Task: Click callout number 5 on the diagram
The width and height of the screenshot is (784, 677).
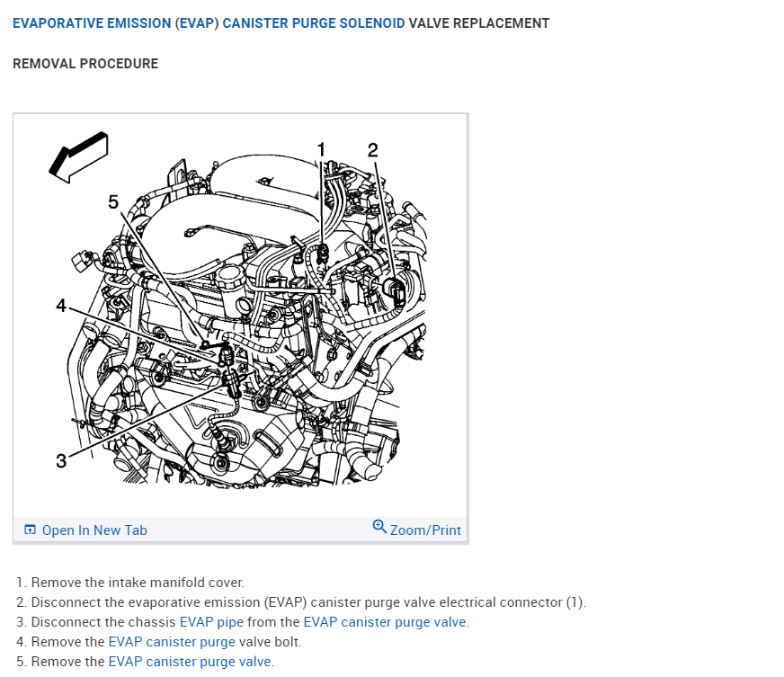Action: (113, 202)
